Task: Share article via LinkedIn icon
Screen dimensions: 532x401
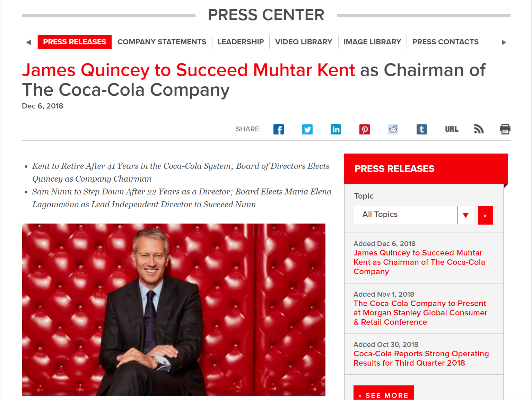Action: pyautogui.click(x=336, y=129)
